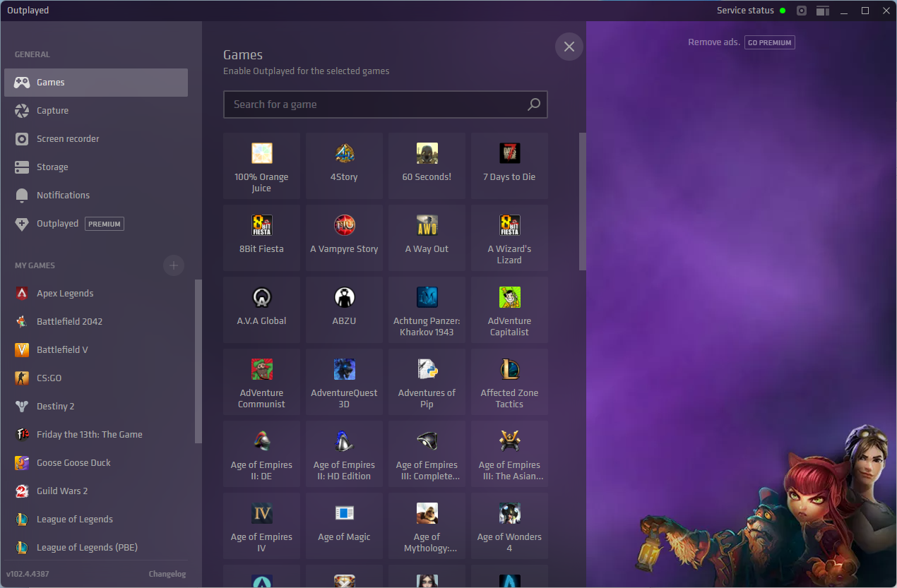Select League of Legends in My Games

[96, 520]
